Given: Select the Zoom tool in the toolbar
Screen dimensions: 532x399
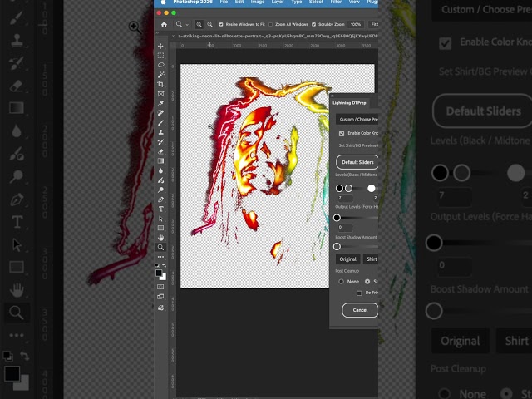Looking at the screenshot, I should pyautogui.click(x=160, y=248).
